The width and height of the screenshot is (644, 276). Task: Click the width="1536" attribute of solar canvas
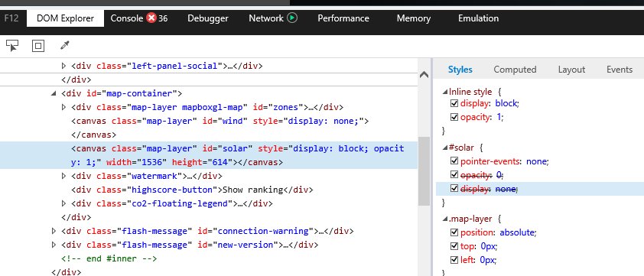tap(137, 162)
